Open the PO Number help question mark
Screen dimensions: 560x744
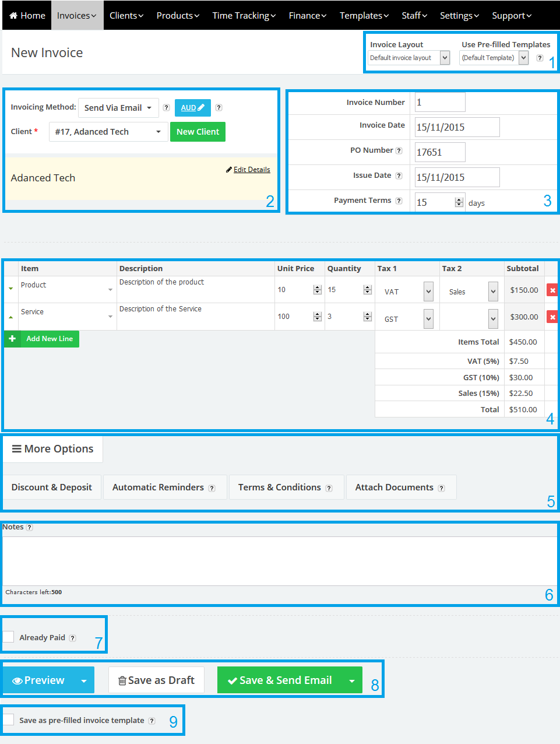(x=399, y=150)
